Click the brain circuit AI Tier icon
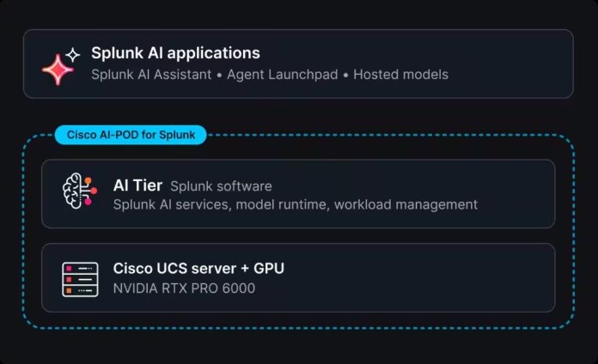The width and height of the screenshot is (598, 364). click(x=80, y=191)
